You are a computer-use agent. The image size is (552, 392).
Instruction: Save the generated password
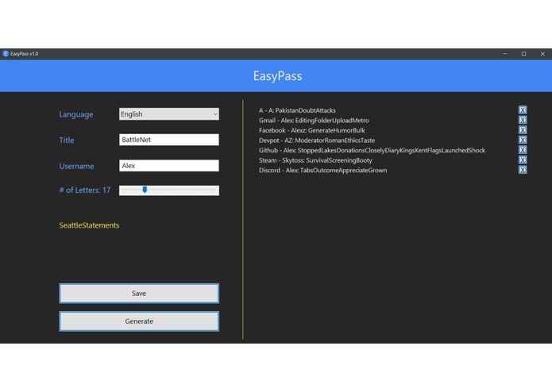pyautogui.click(x=139, y=294)
